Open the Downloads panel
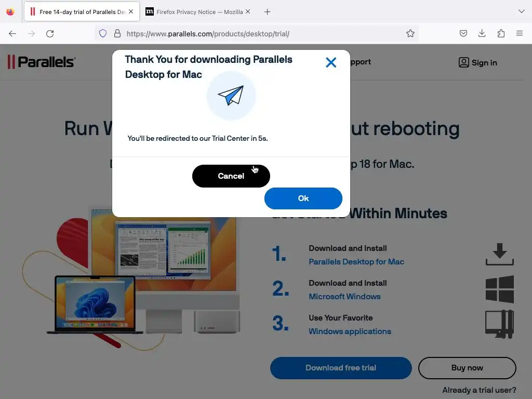The image size is (532, 399). coord(482,33)
